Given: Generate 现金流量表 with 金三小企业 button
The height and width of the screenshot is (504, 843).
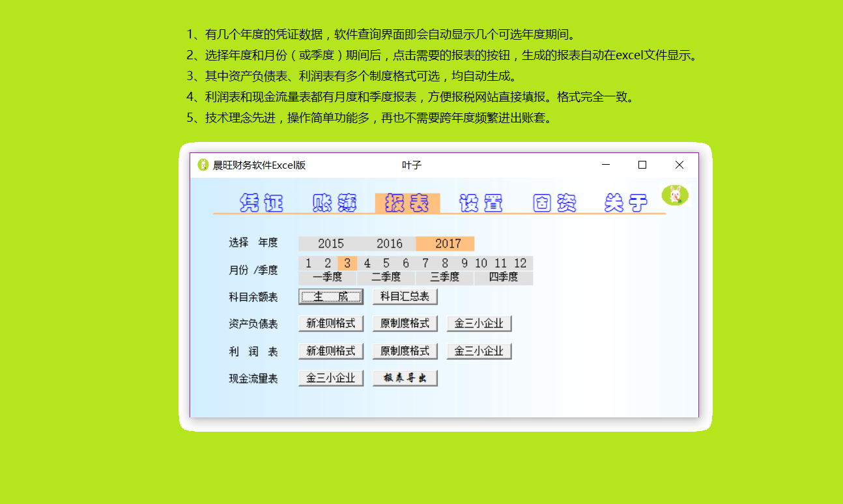Looking at the screenshot, I should tap(331, 378).
